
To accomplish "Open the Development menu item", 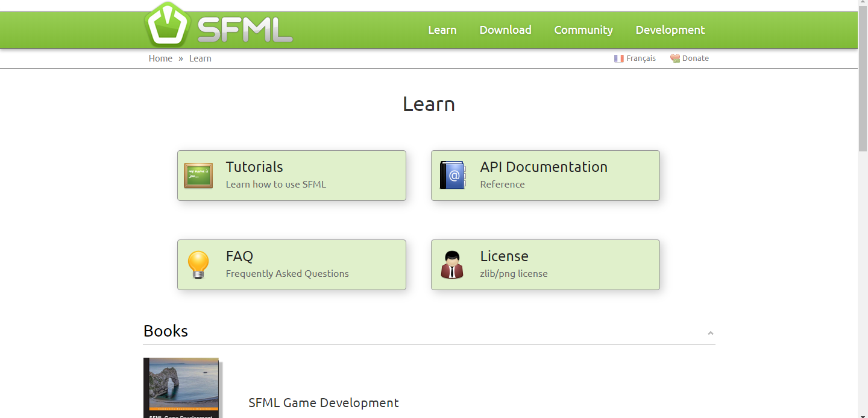I will coord(670,30).
